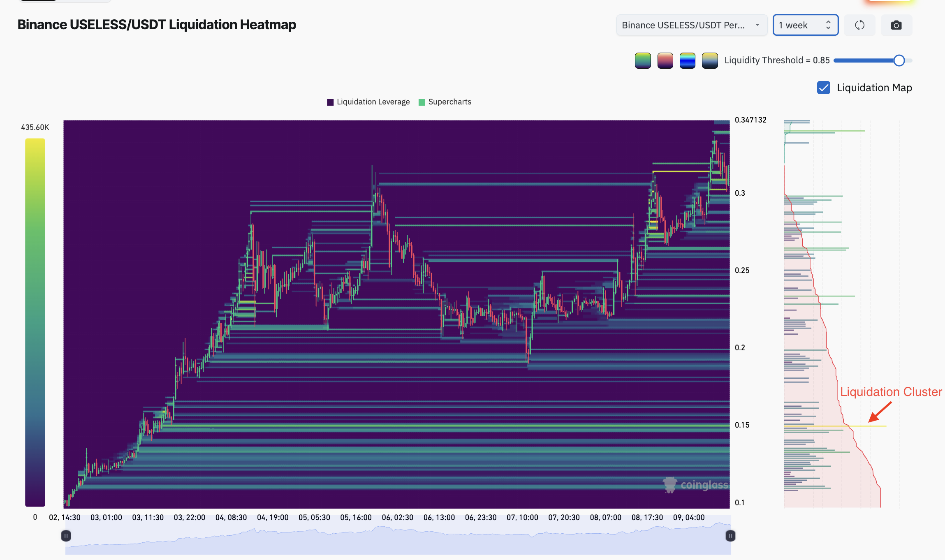Pick the yellow-navy color scheme swatch
Screen dimensions: 945x560
coord(710,60)
